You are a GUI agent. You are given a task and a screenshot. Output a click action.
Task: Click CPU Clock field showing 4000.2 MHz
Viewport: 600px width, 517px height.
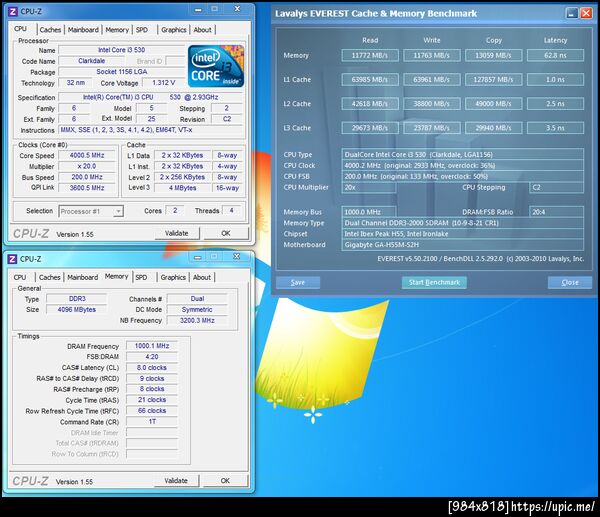coord(463,166)
